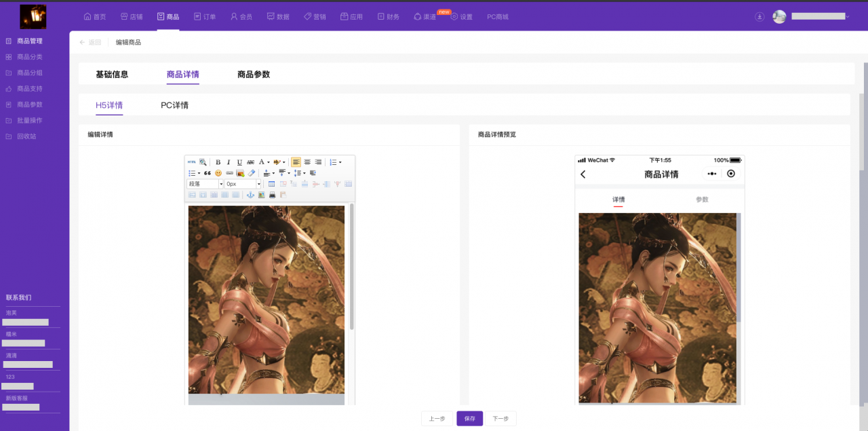
Task: Open 营销 in the top navigation
Action: [x=315, y=16]
